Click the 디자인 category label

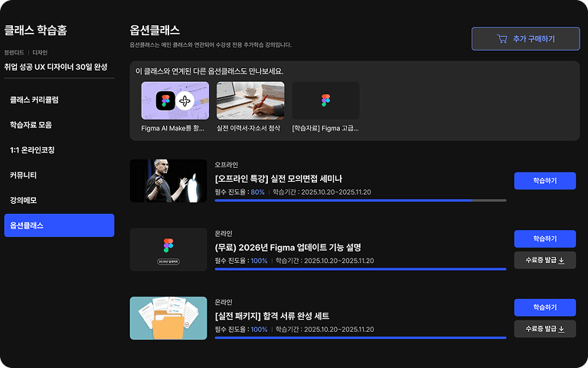coord(40,53)
